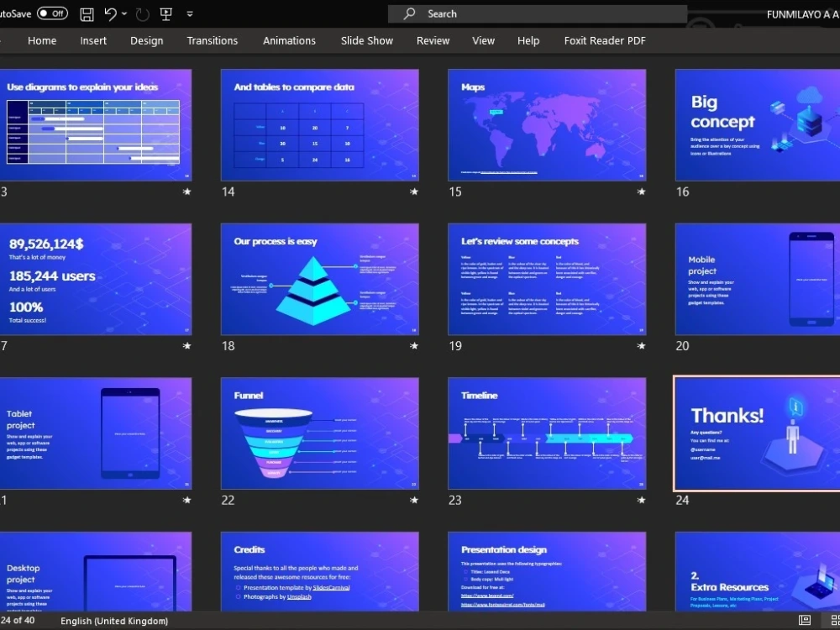Click the 24 of 40 slide counter
The width and height of the screenshot is (840, 630).
(x=17, y=621)
